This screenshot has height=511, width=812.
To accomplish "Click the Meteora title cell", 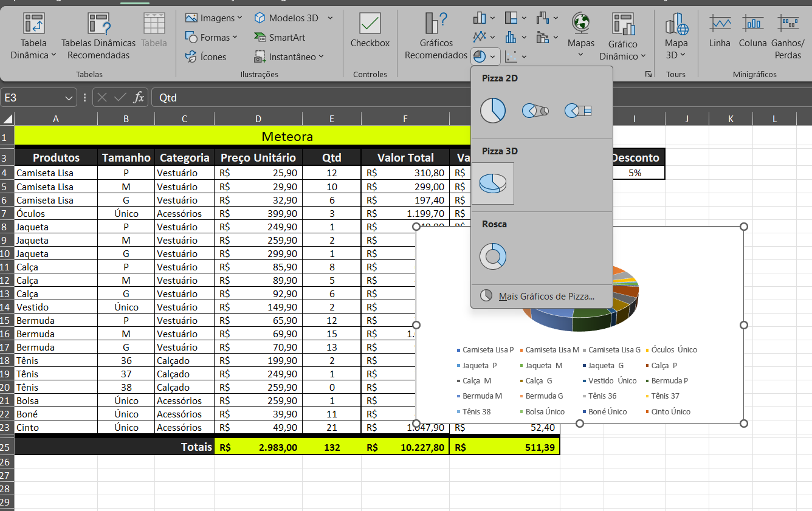I will pos(287,135).
